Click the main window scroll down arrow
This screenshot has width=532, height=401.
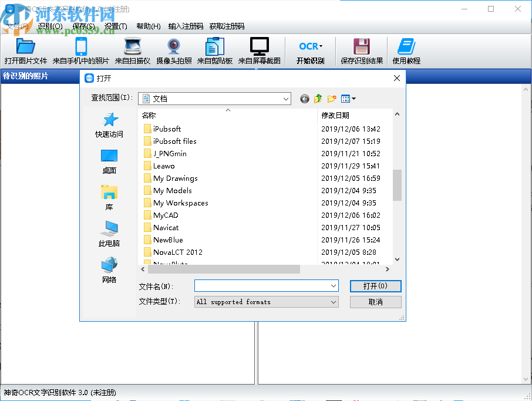click(526, 379)
